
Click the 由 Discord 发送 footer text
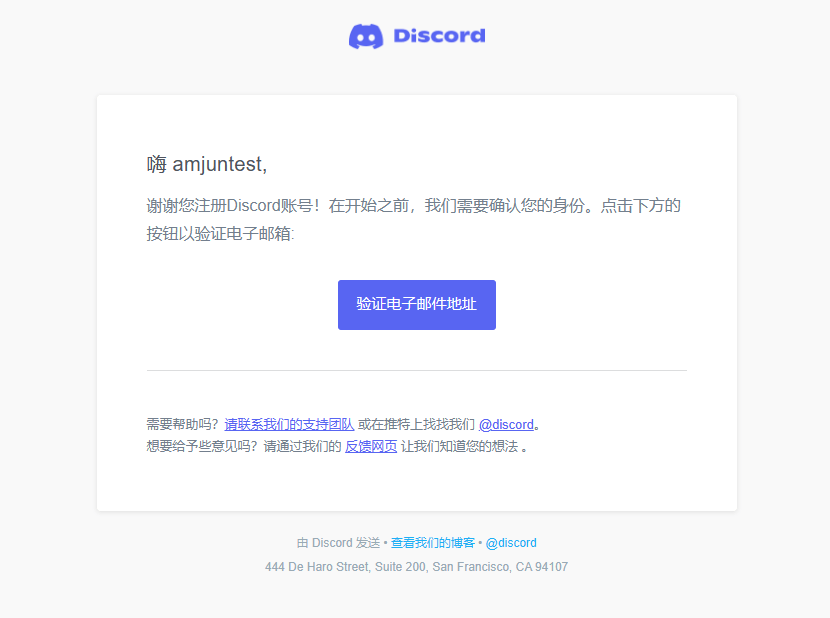point(338,543)
